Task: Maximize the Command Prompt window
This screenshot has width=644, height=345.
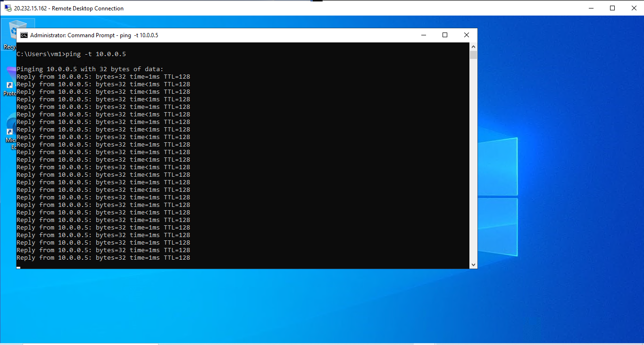Action: click(445, 35)
